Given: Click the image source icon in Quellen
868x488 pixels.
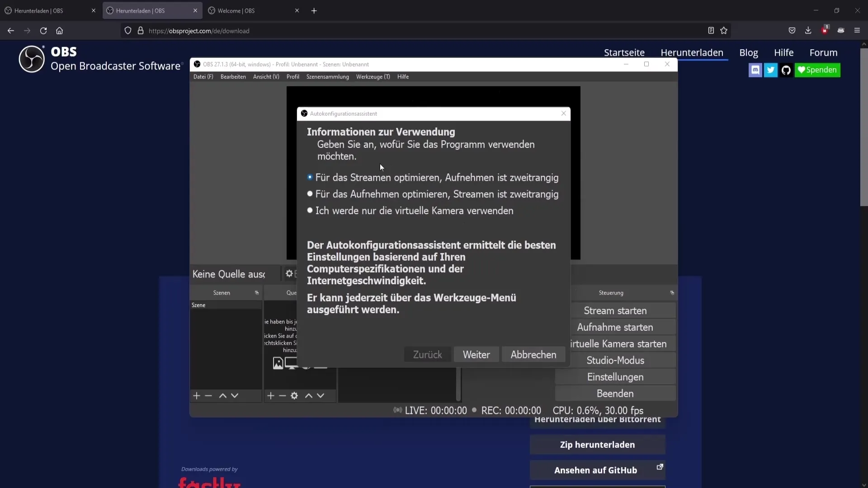Looking at the screenshot, I should click(x=278, y=363).
